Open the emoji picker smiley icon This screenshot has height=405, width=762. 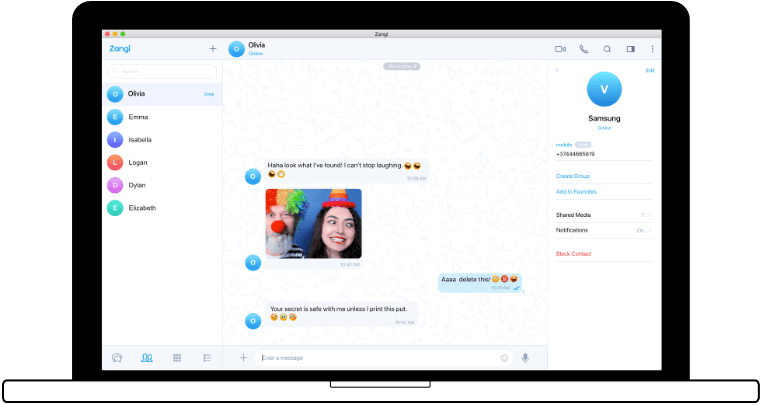pyautogui.click(x=504, y=358)
